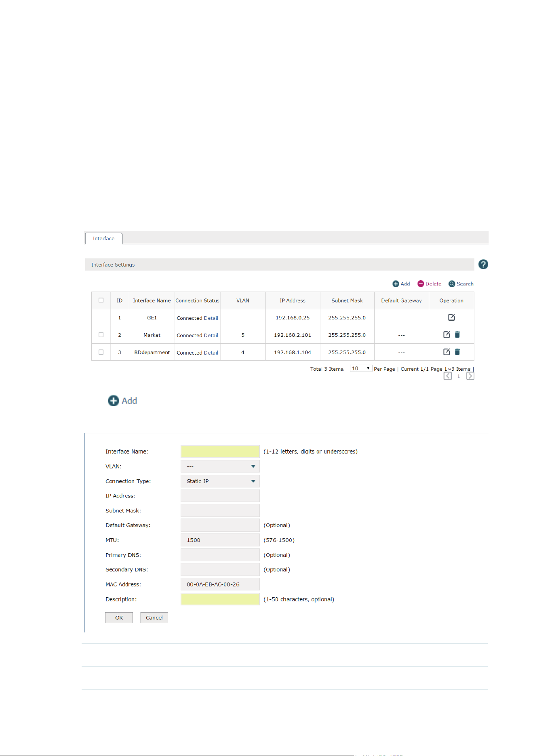Delete the RDdepartment interface entry

point(457,352)
